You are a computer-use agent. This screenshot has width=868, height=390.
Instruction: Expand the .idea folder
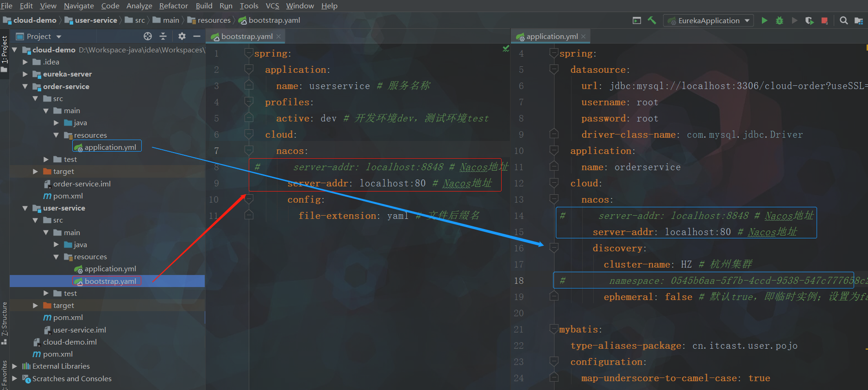point(25,62)
